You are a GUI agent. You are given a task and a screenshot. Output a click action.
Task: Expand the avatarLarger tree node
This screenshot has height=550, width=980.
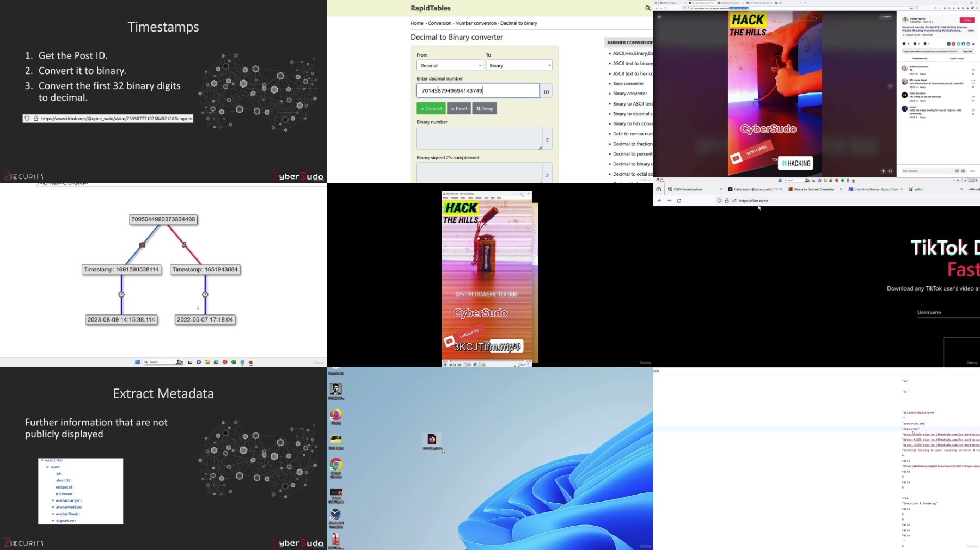pyautogui.click(x=53, y=500)
